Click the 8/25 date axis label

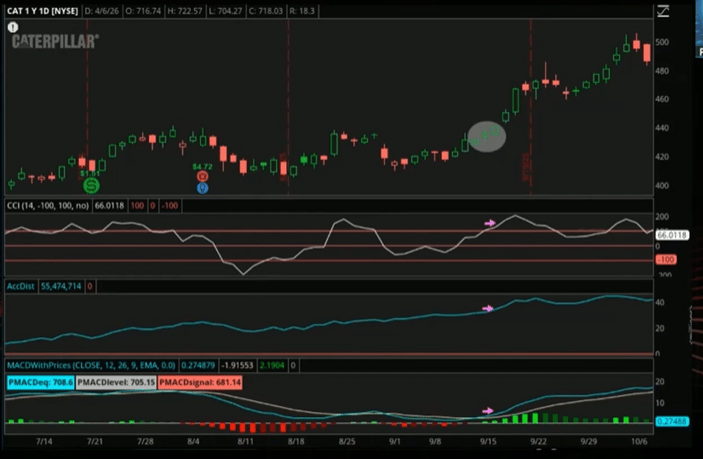coord(347,441)
